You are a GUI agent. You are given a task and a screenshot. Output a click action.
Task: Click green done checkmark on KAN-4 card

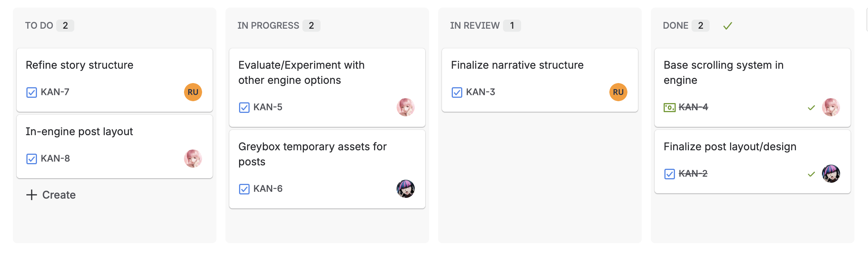[811, 108]
